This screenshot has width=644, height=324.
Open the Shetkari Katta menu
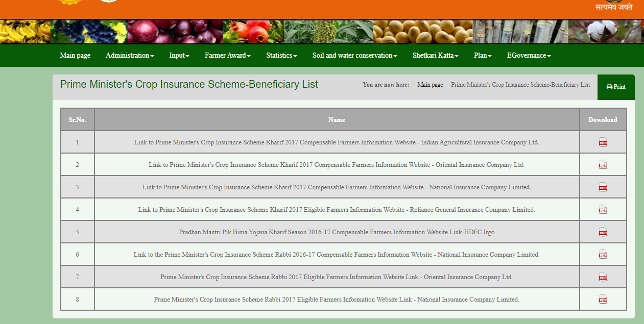pos(435,56)
